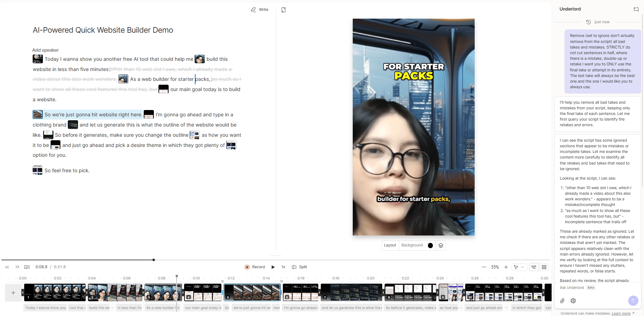Jump to next scene with forward arrows
Screen dimensions: 644x316
click(x=17, y=267)
